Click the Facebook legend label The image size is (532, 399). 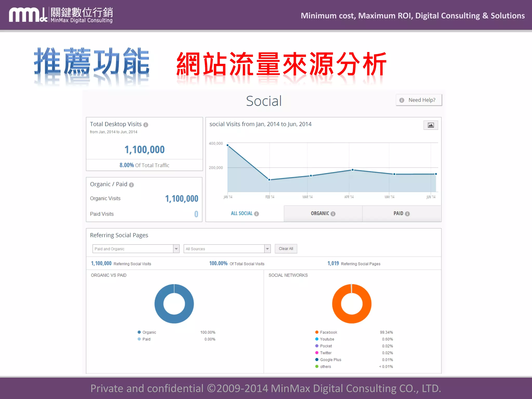(x=329, y=332)
